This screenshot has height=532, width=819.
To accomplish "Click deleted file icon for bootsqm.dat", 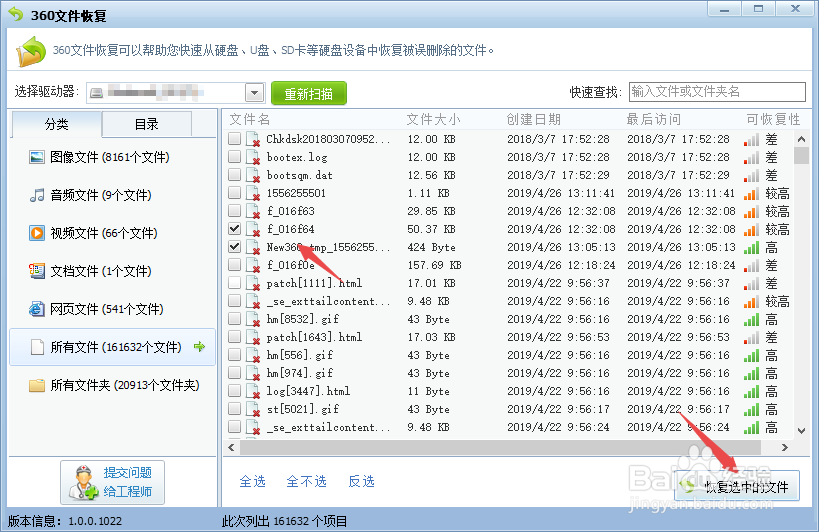I will (x=253, y=175).
